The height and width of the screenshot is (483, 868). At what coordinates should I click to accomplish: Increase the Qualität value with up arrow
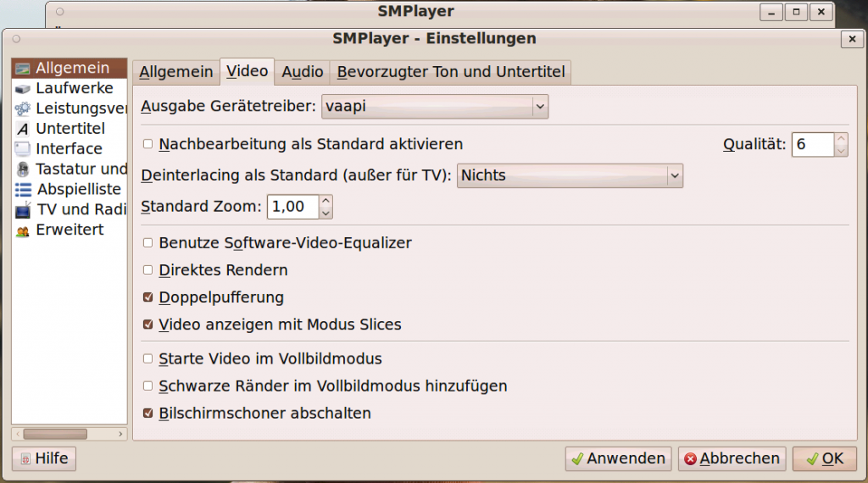pyautogui.click(x=841, y=138)
